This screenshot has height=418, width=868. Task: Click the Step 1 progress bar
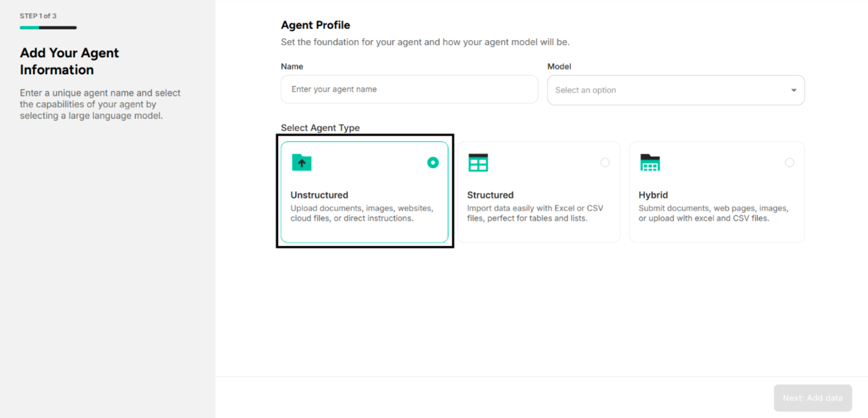click(48, 28)
